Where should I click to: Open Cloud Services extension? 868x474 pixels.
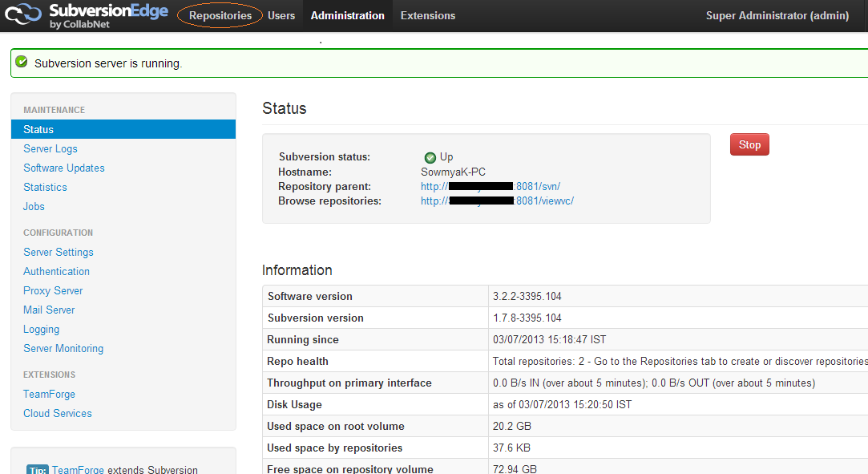pyautogui.click(x=58, y=413)
